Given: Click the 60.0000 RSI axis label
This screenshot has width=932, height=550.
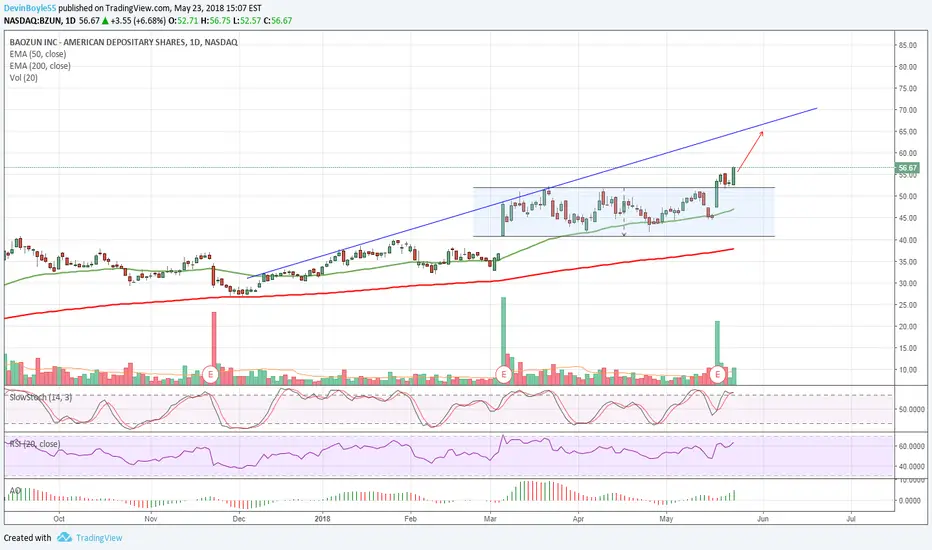Looking at the screenshot, I should (x=911, y=446).
